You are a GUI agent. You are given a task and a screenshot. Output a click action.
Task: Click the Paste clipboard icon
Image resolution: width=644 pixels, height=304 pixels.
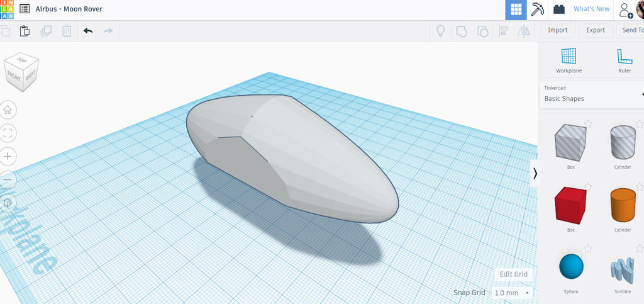[x=25, y=31]
